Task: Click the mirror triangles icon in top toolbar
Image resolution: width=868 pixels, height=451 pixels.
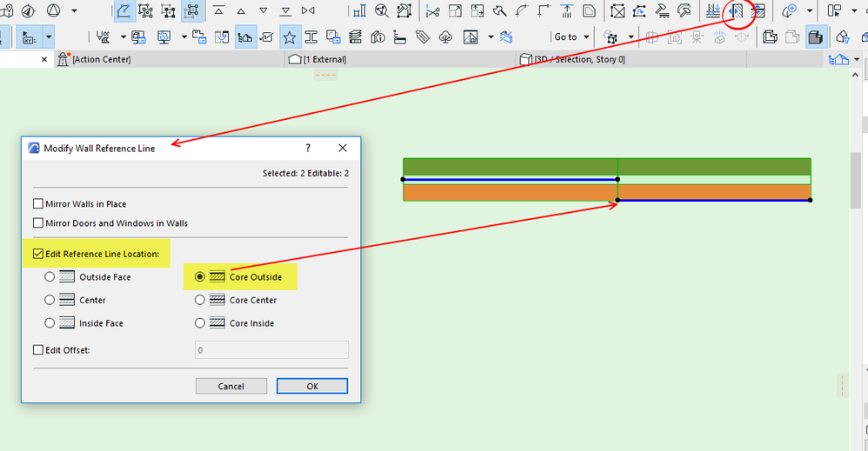Action: point(309,10)
